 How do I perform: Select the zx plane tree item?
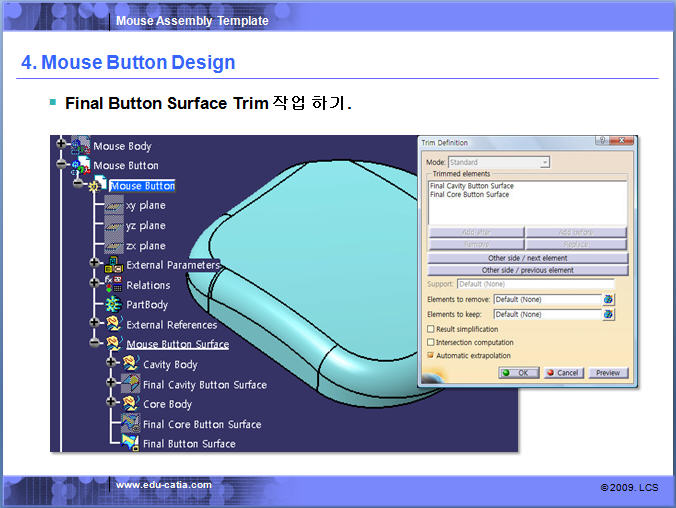tap(145, 245)
